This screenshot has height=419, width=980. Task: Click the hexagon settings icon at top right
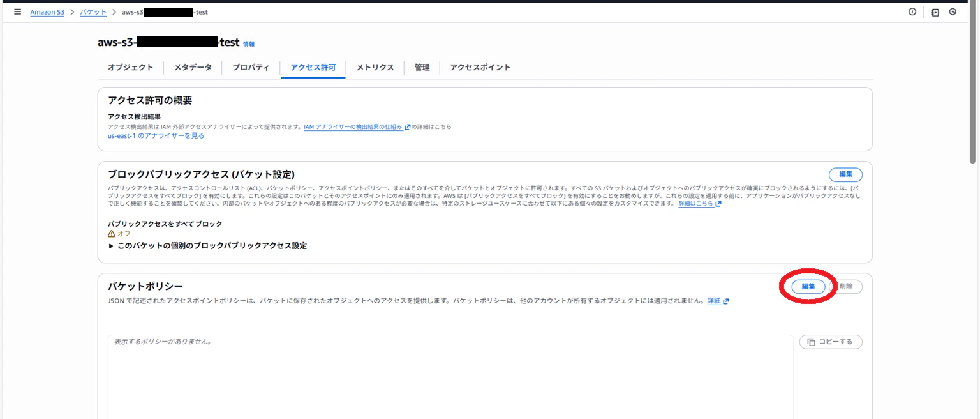(x=953, y=12)
